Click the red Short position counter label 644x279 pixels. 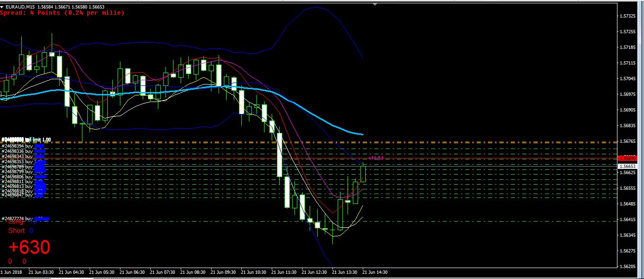(17, 231)
